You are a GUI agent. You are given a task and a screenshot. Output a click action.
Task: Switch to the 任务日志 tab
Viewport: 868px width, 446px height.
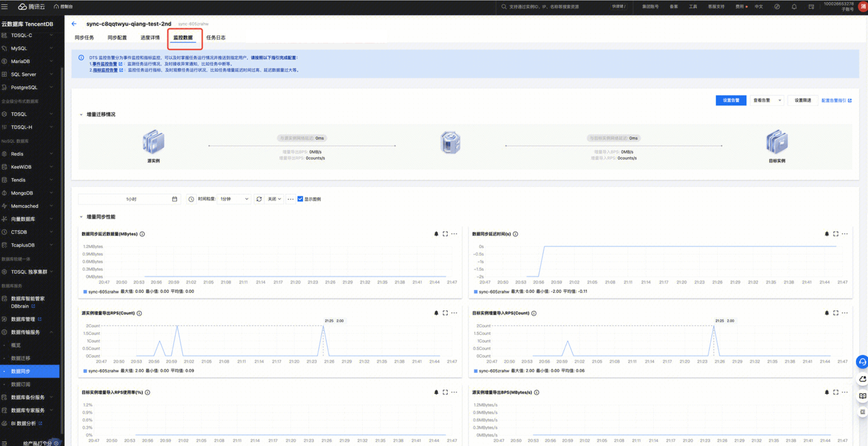(x=215, y=38)
